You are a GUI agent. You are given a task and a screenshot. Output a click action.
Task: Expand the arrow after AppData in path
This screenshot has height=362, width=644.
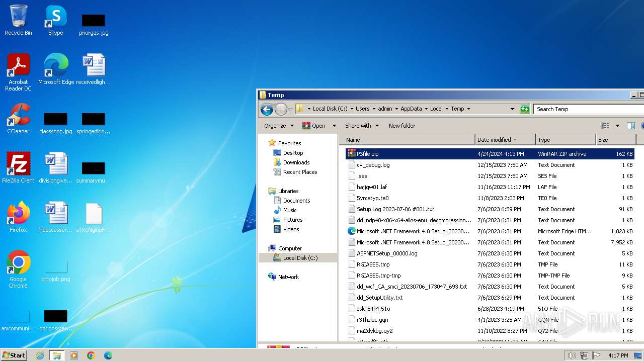point(426,109)
